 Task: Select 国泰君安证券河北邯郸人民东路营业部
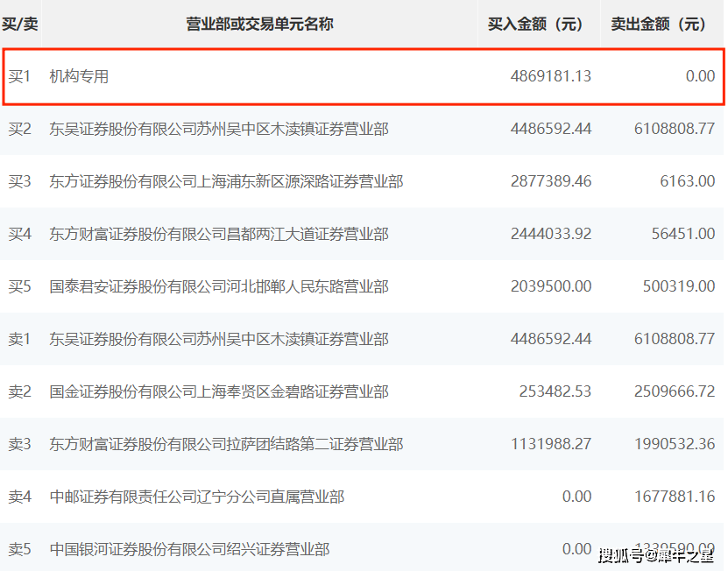[x=219, y=286]
